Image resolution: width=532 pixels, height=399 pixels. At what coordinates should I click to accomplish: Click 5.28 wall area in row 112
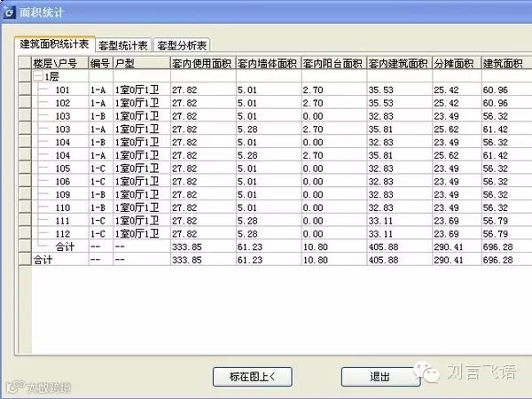coord(247,233)
